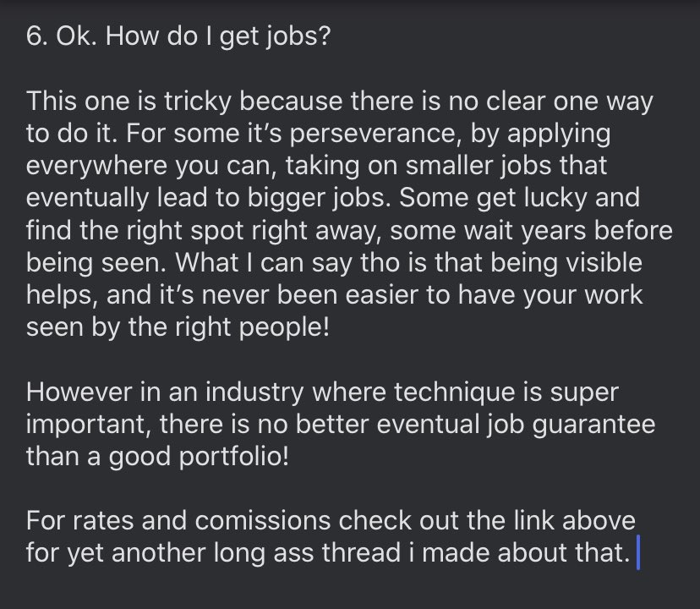700x609 pixels.
Task: Click the word "eventually" in the text
Action: coord(88,199)
